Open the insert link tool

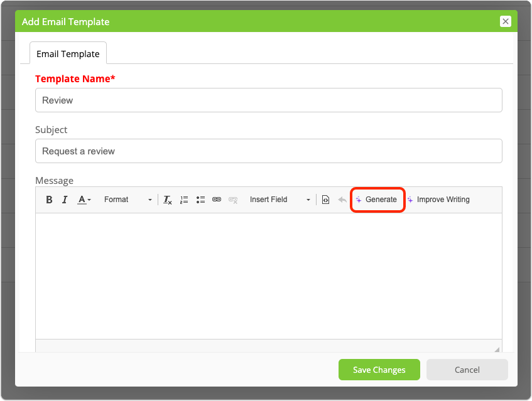tap(217, 199)
